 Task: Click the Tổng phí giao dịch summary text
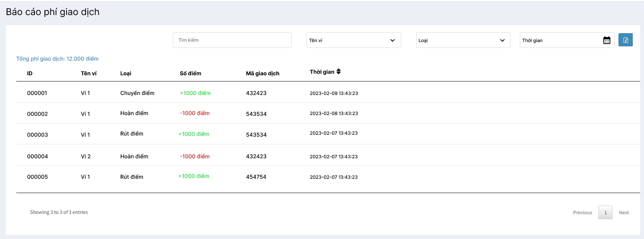(57, 59)
